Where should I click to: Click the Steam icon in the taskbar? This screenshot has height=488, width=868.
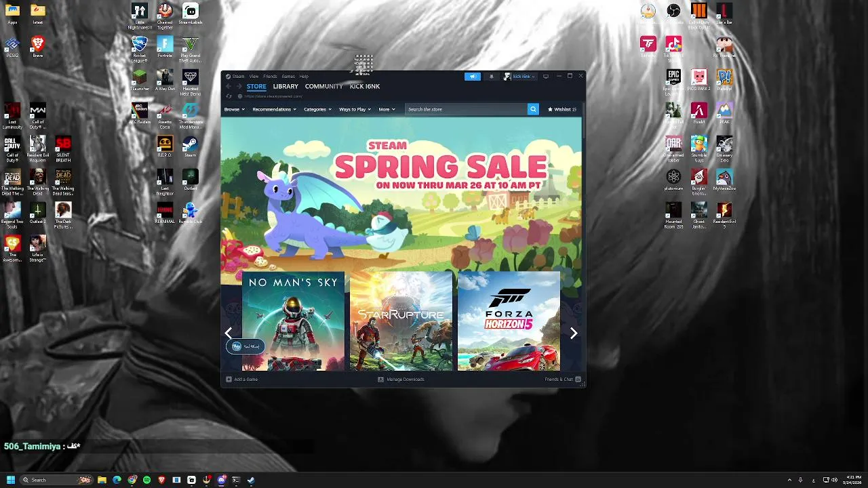pyautogui.click(x=251, y=480)
